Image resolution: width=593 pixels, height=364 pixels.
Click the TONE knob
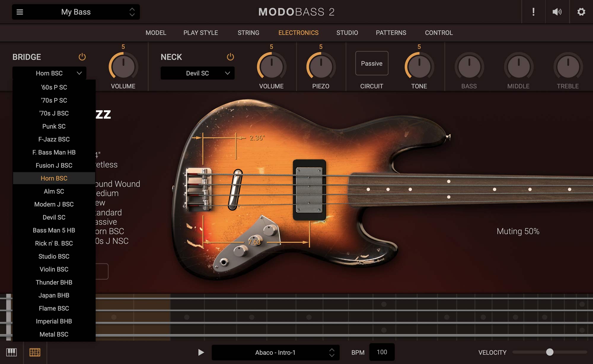(x=419, y=66)
